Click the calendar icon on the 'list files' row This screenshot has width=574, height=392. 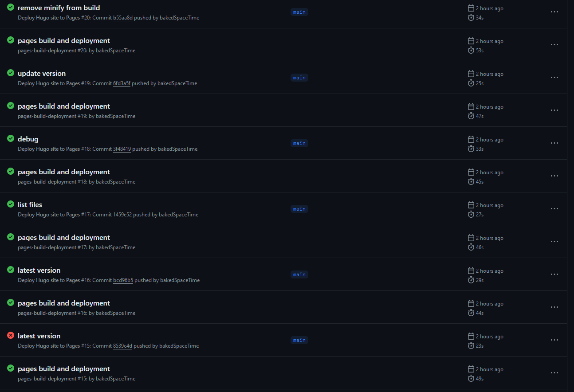pyautogui.click(x=471, y=205)
